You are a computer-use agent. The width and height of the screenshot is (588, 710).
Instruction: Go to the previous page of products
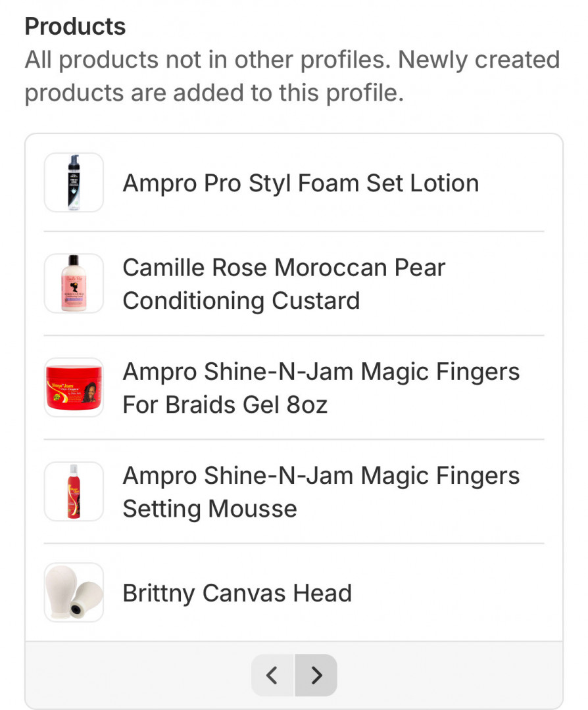click(273, 674)
